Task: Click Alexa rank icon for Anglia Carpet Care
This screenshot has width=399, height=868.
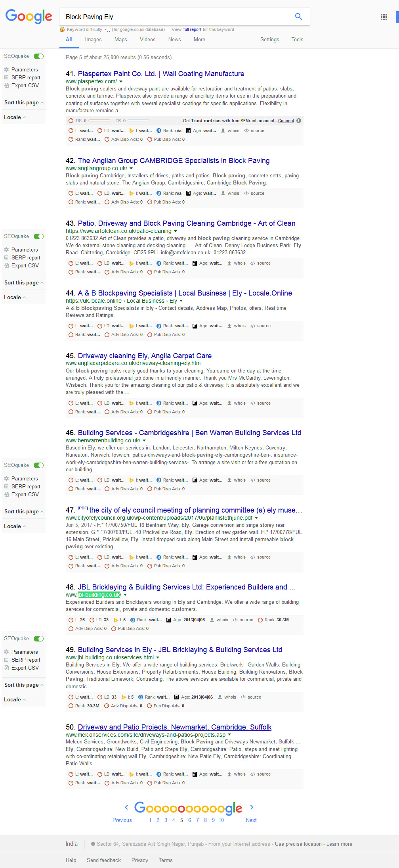Action: click(159, 403)
